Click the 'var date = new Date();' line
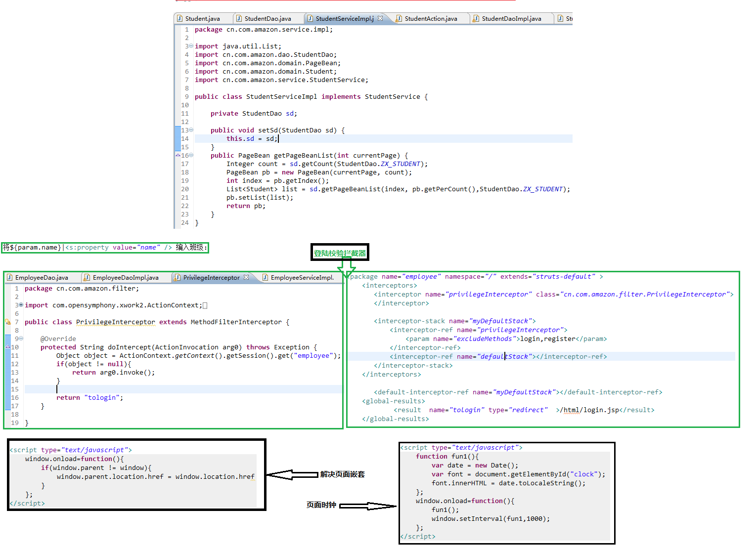 click(475, 465)
